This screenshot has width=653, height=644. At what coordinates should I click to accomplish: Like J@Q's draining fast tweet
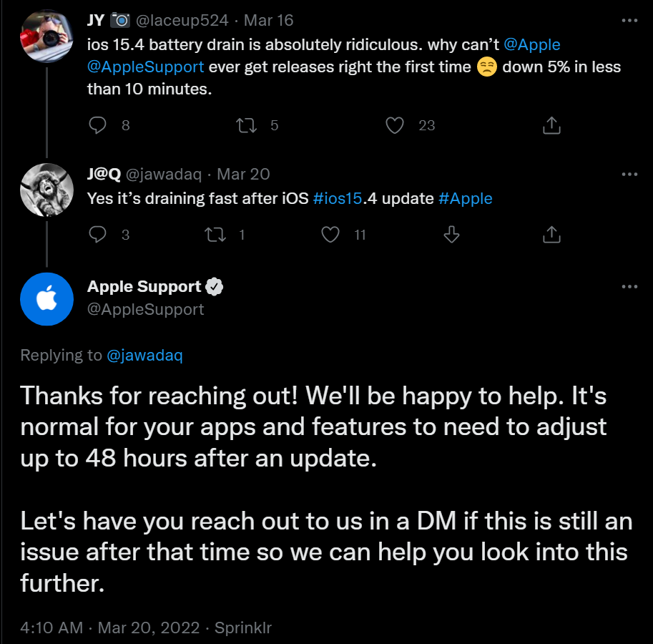pos(330,234)
